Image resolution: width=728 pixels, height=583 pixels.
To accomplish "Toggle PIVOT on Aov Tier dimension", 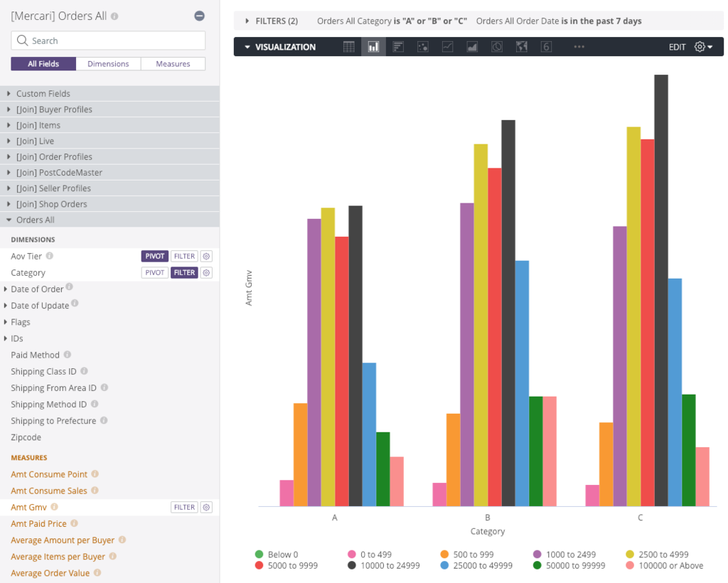I will [154, 256].
